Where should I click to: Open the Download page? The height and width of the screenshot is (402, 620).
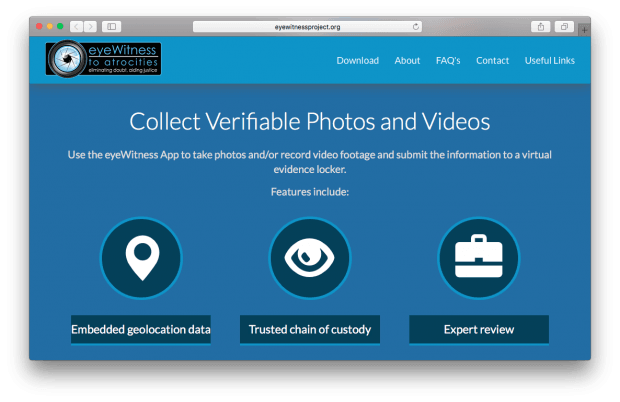357,61
